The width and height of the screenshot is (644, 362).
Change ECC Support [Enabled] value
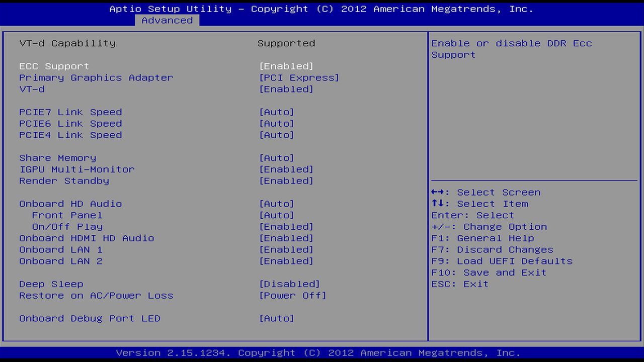[x=286, y=66]
